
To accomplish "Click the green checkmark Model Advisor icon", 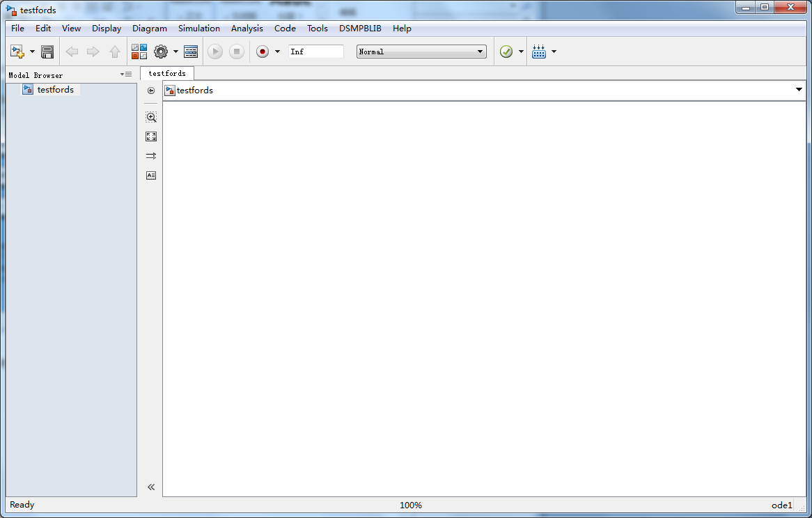I will tap(506, 52).
